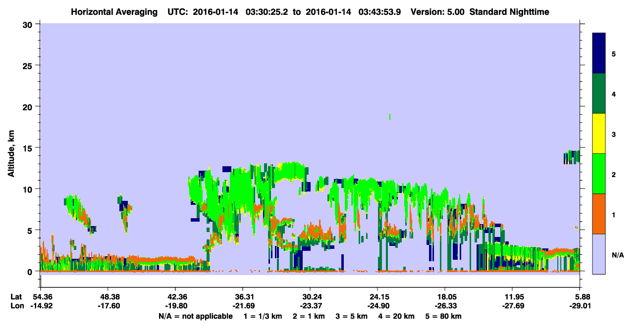Click the lavender N/A colorbar segment
This screenshot has width=644, height=330.
pyautogui.click(x=599, y=253)
